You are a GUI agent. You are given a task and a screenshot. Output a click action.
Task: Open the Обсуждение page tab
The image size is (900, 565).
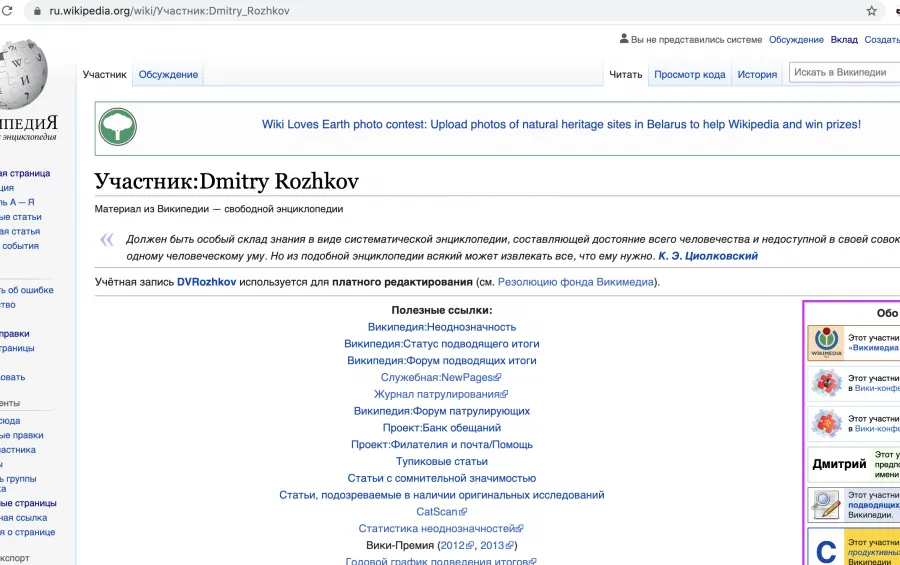(168, 75)
